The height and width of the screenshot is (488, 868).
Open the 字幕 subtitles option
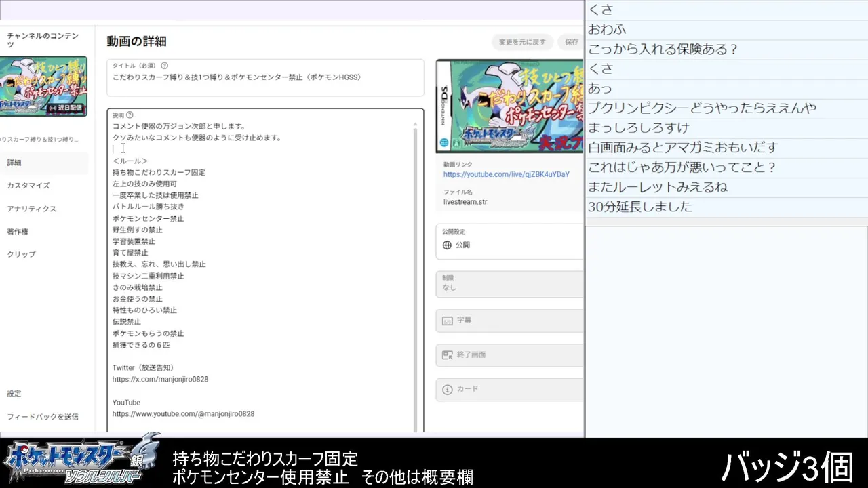510,321
